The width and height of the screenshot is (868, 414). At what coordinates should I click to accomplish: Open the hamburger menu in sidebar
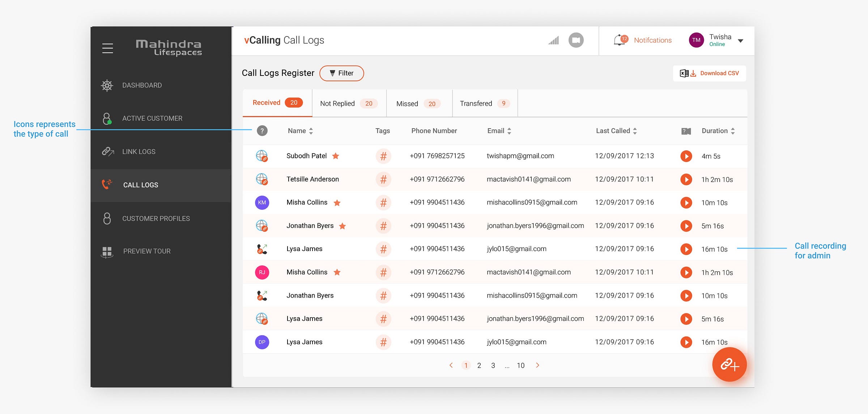click(x=107, y=48)
